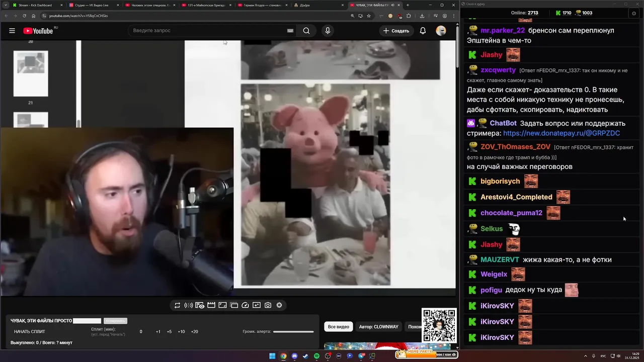Image resolution: width=644 pixels, height=362 pixels.
Task: Click username pofigu in chat
Action: pos(491,290)
